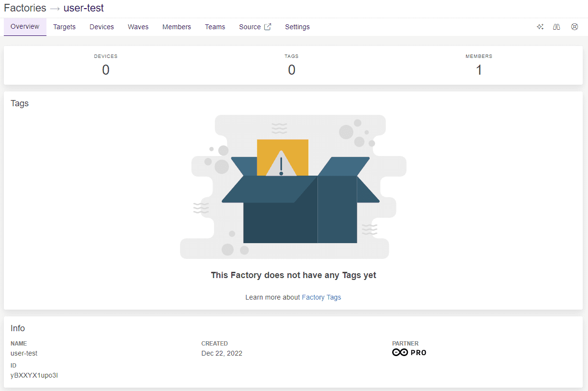Click the Members count of one
The image size is (588, 391).
[x=478, y=70]
